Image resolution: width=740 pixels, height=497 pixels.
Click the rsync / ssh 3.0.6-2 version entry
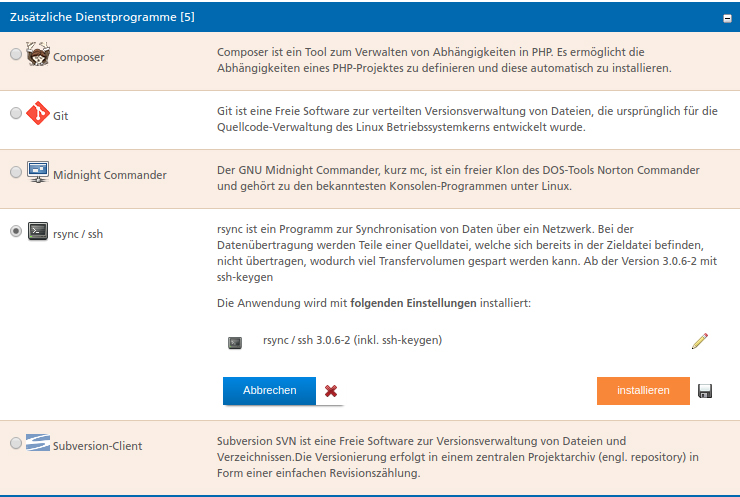click(353, 340)
